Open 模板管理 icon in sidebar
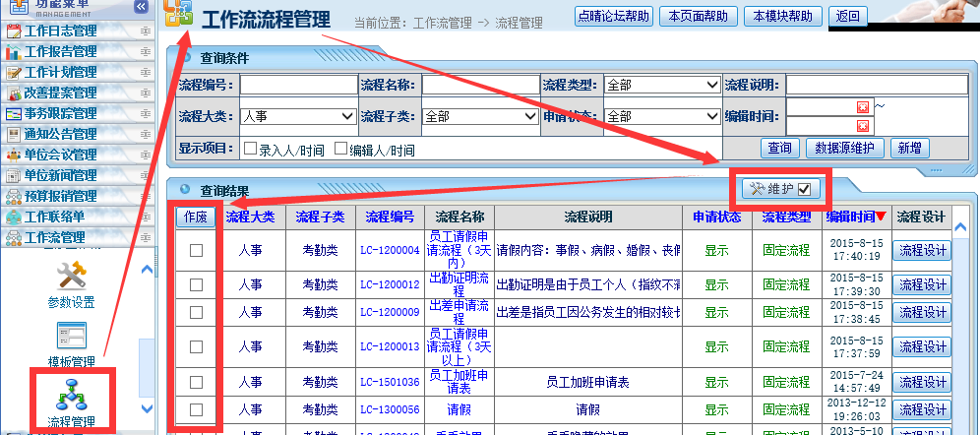The width and height of the screenshot is (980, 435). point(71,335)
